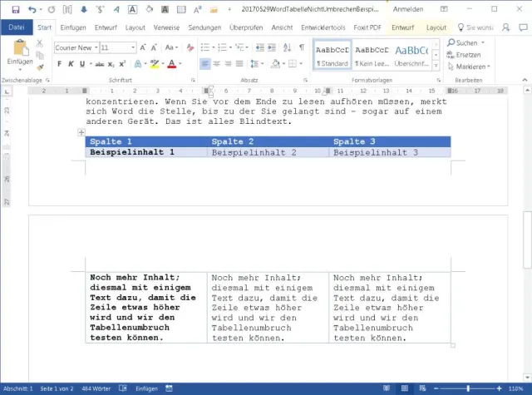
Task: Toggle italic formatting (K button)
Action: [70, 63]
